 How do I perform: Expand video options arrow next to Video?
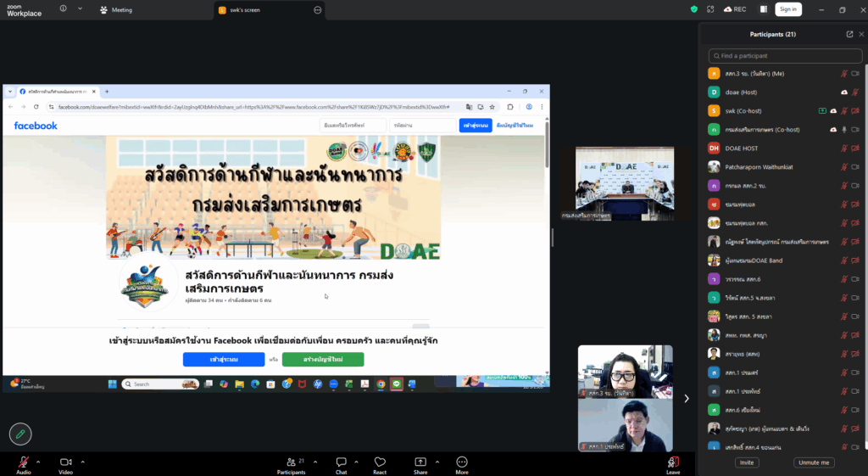click(x=82, y=462)
